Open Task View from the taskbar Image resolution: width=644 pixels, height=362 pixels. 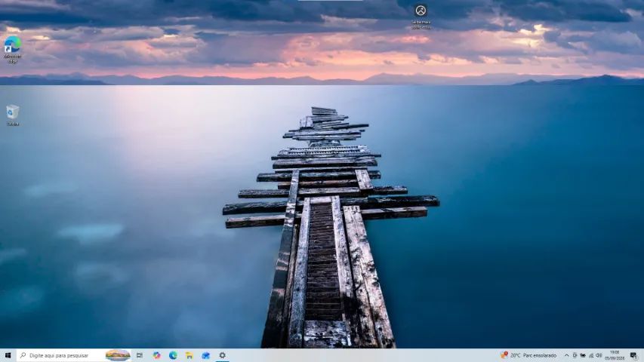point(140,355)
